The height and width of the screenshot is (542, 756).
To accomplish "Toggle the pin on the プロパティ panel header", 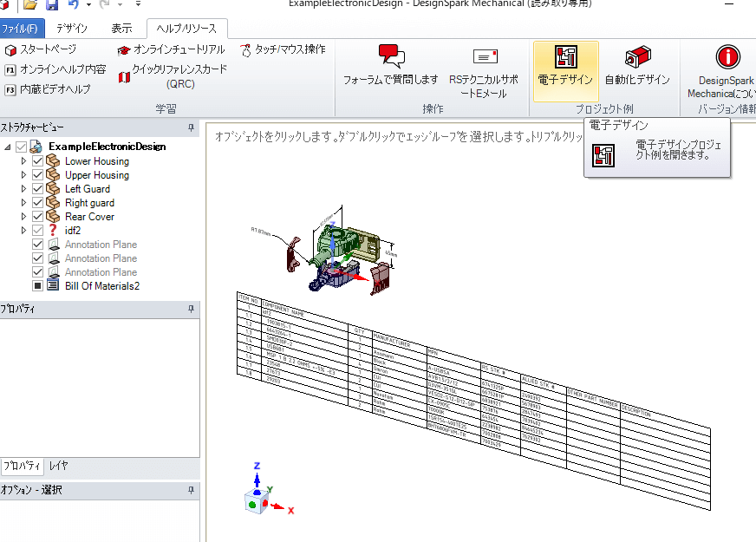I will pyautogui.click(x=191, y=309).
